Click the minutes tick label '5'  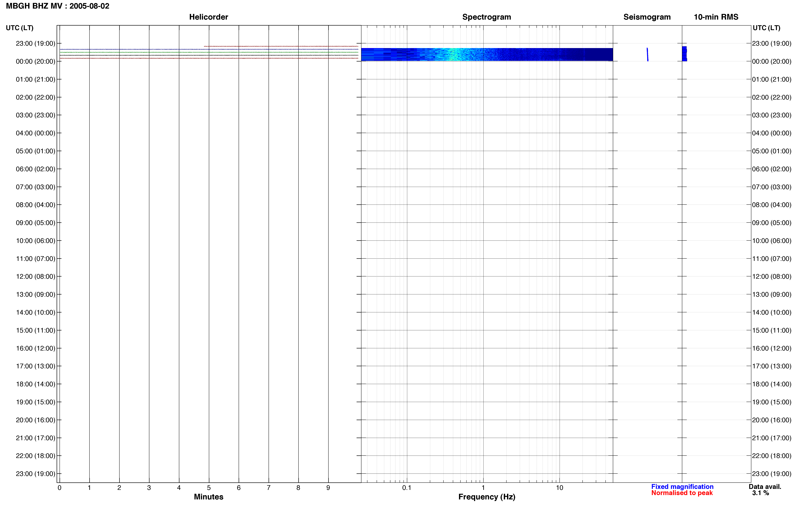click(209, 488)
